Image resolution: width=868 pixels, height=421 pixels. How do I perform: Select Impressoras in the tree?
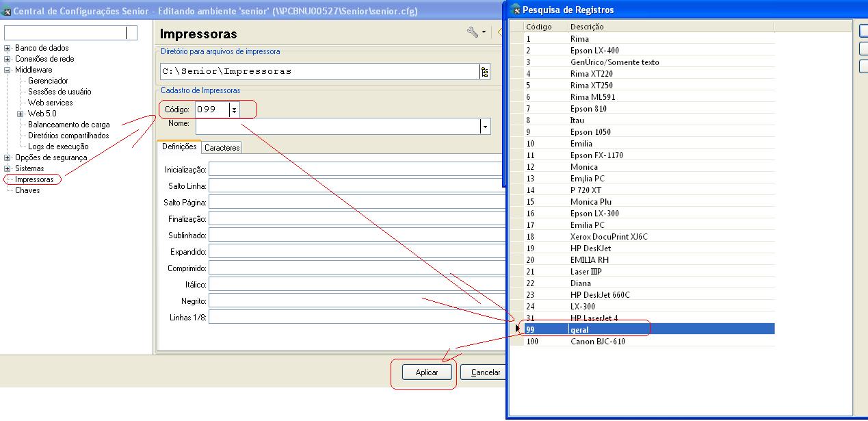[34, 179]
